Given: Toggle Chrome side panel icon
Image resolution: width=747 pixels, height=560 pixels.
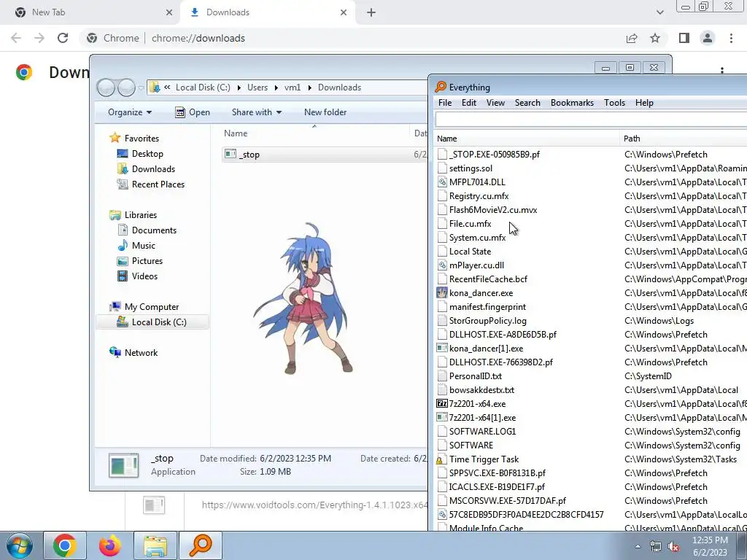Looking at the screenshot, I should (x=684, y=38).
